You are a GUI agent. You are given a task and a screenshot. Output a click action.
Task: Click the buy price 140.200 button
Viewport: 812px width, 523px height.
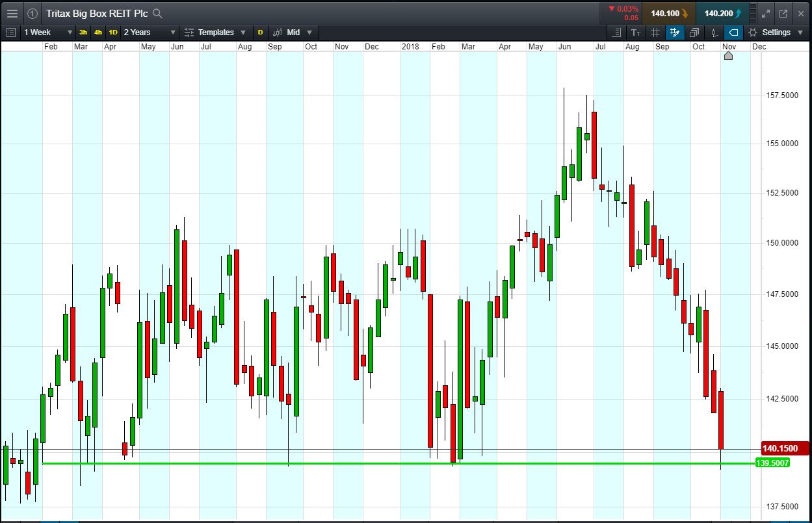coord(723,13)
